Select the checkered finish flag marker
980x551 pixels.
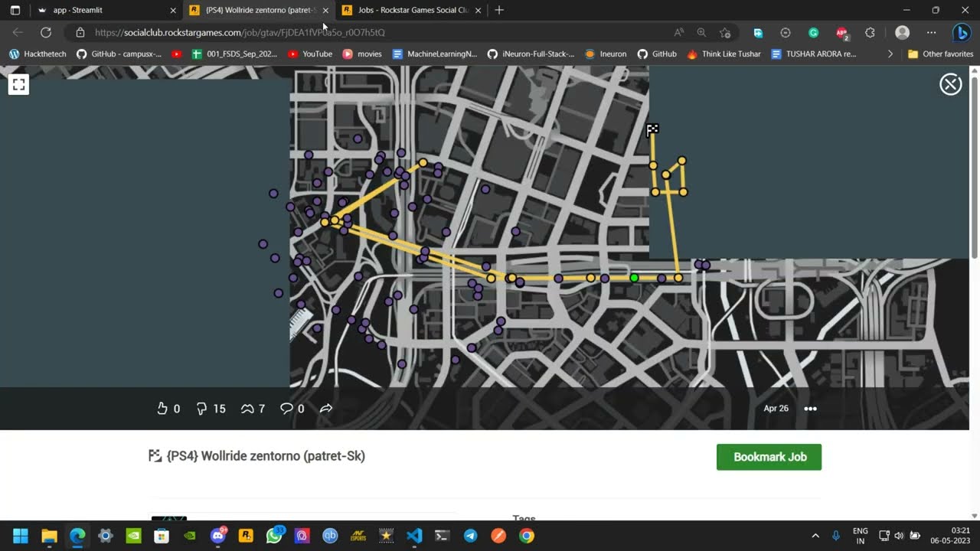(x=652, y=130)
